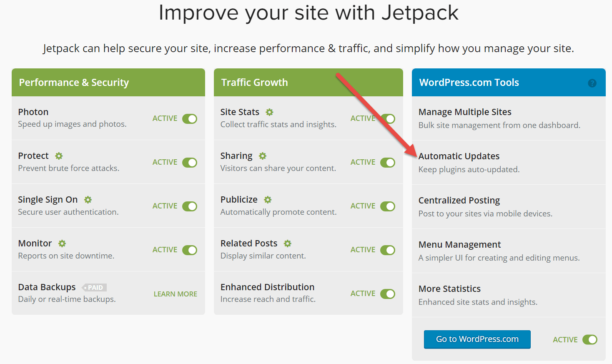Click the Single Sign On title
Screen dimensions: 612x364
tap(48, 200)
